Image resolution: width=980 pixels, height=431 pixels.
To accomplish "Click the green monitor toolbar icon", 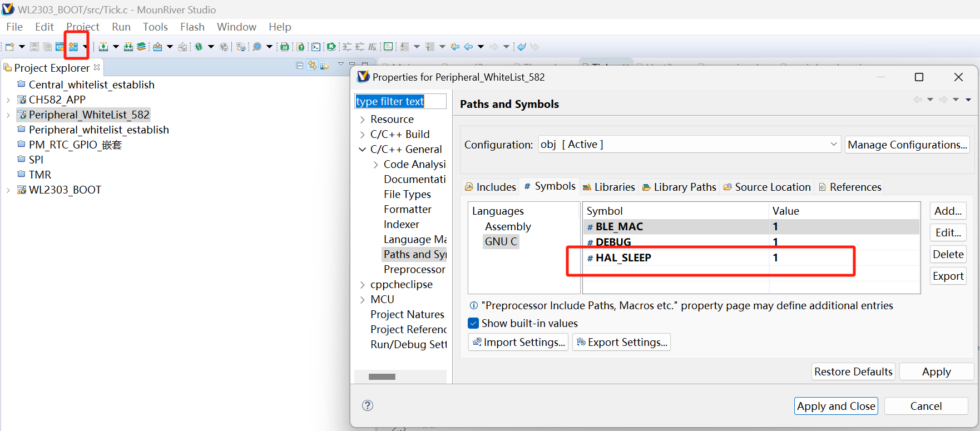I will (x=388, y=47).
